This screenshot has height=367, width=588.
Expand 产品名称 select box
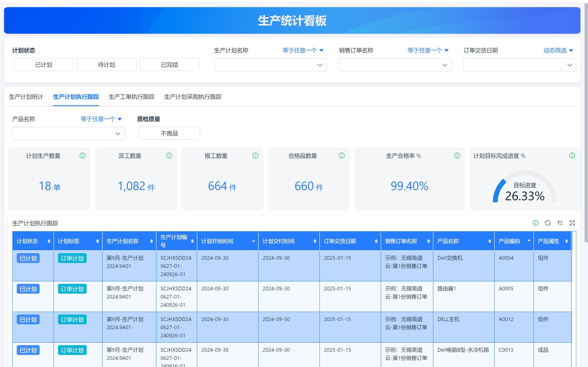68,133
